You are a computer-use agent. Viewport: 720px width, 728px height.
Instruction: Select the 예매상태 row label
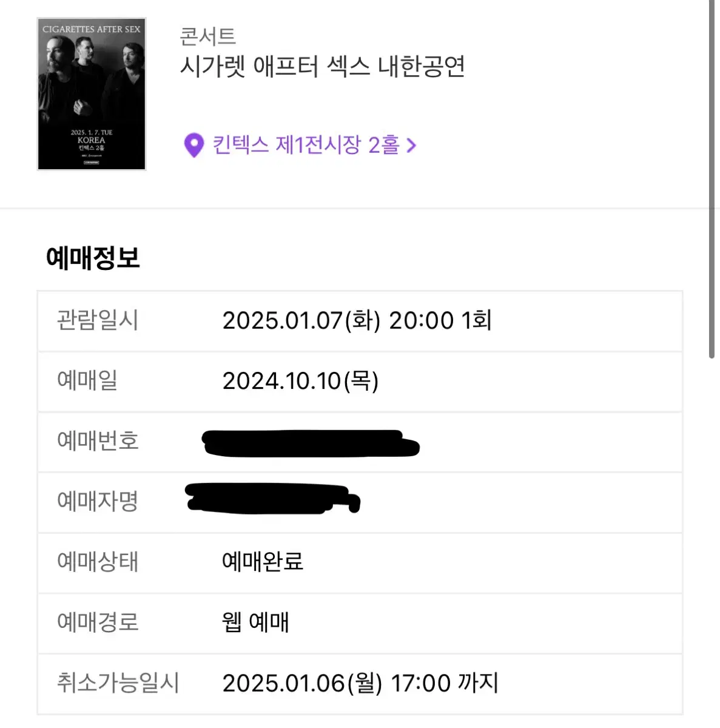(98, 561)
